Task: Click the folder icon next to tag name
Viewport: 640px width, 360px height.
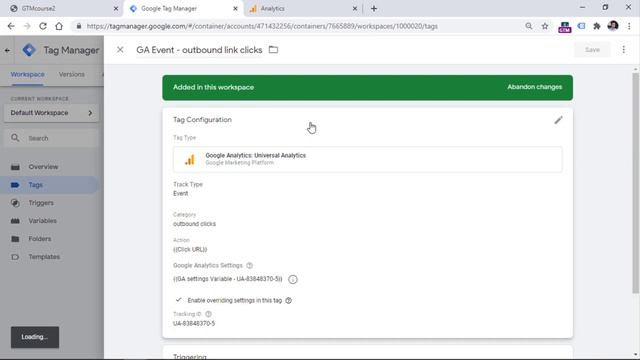Action: click(x=273, y=50)
